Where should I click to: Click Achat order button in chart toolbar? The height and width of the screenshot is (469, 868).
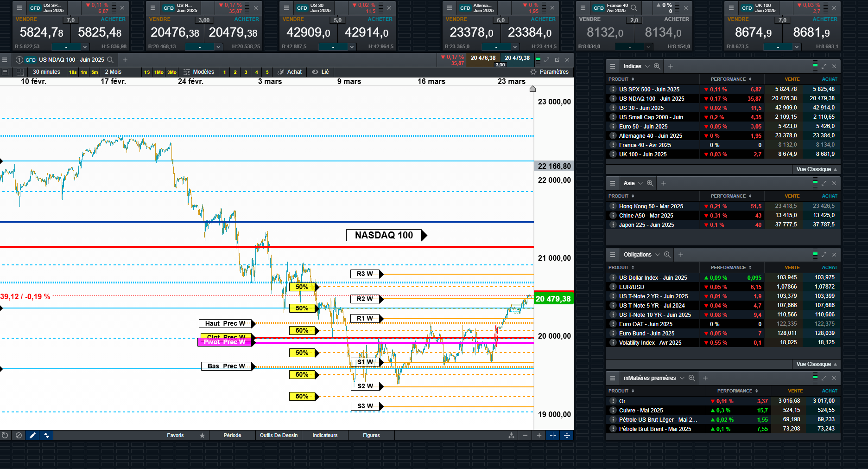pos(290,72)
